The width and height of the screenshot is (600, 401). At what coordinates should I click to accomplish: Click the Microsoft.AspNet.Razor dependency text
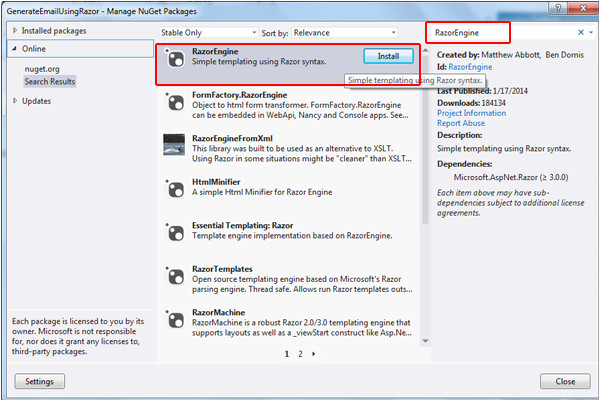tap(511, 178)
